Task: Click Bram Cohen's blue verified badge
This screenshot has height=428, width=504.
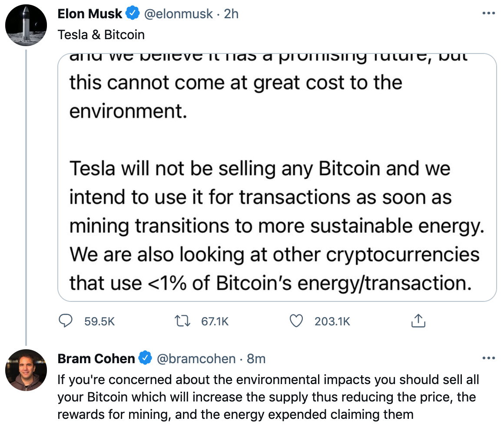Action: click(145, 358)
